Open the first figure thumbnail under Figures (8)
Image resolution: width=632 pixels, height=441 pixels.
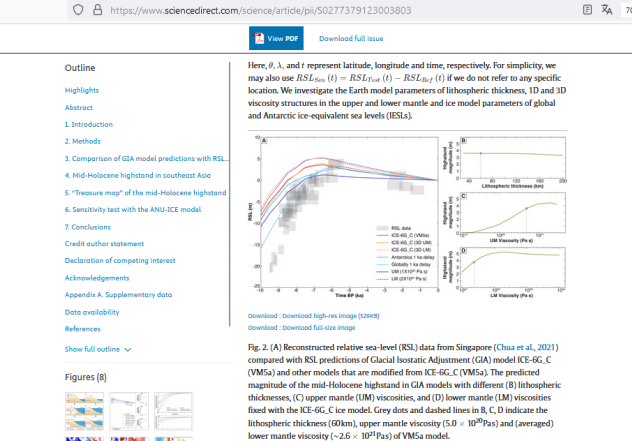coord(84,411)
